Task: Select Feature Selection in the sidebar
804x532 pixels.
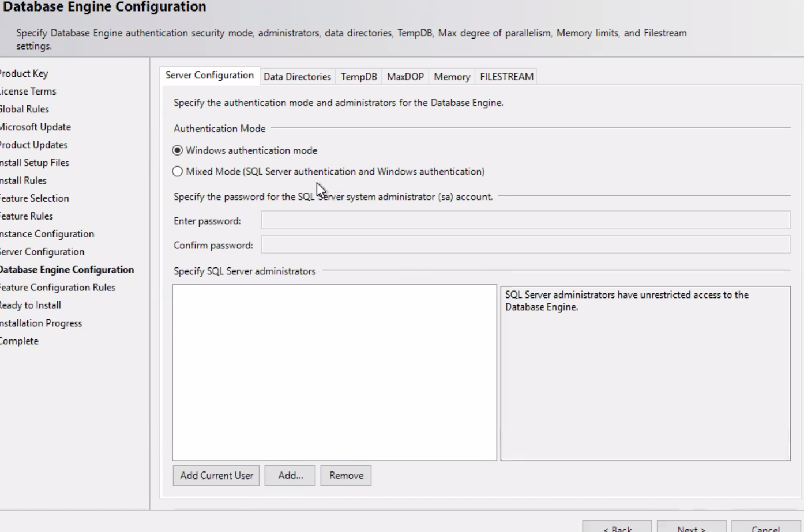Action: pos(35,198)
